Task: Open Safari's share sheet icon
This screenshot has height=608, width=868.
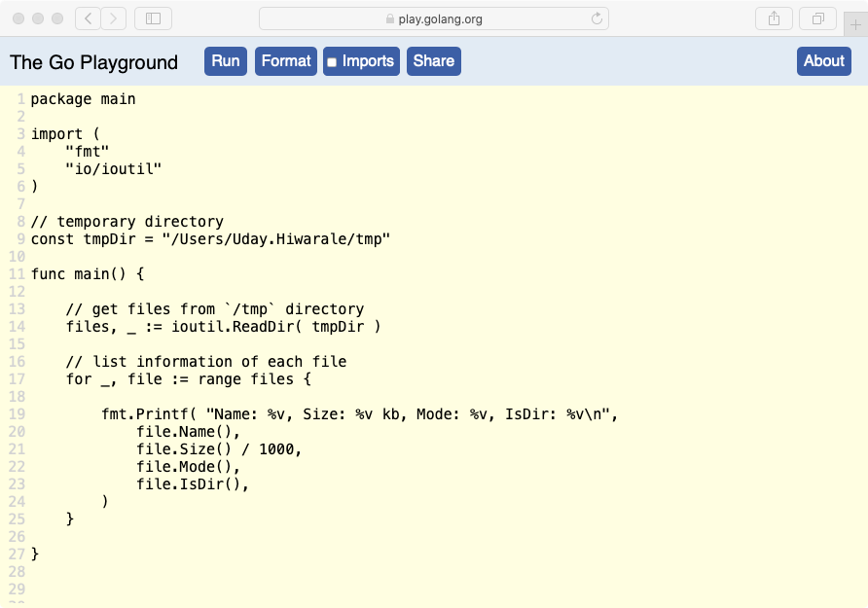Action: (x=774, y=18)
